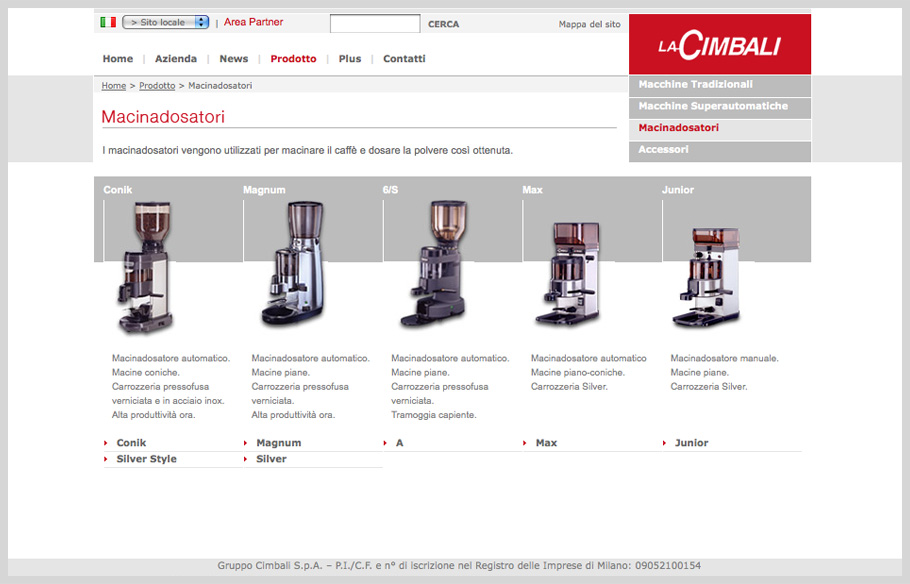Click Prodotto in the breadcrumb
Screen dimensions: 910x584
[x=157, y=86]
